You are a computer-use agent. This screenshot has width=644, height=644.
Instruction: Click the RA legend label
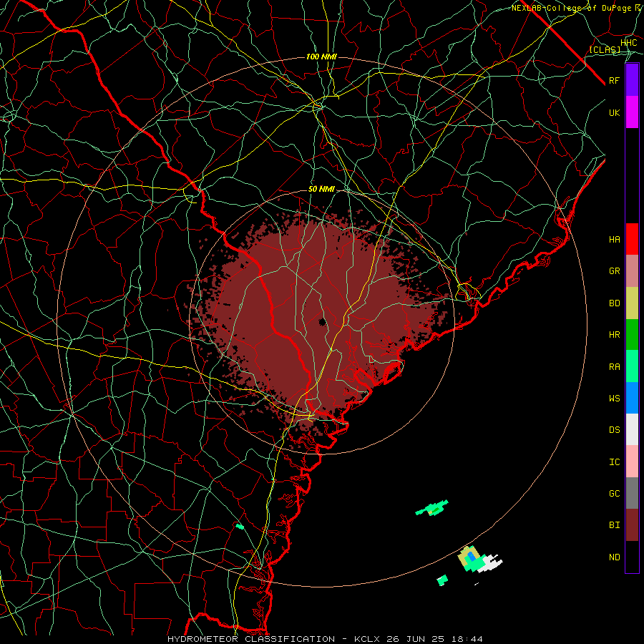(614, 367)
